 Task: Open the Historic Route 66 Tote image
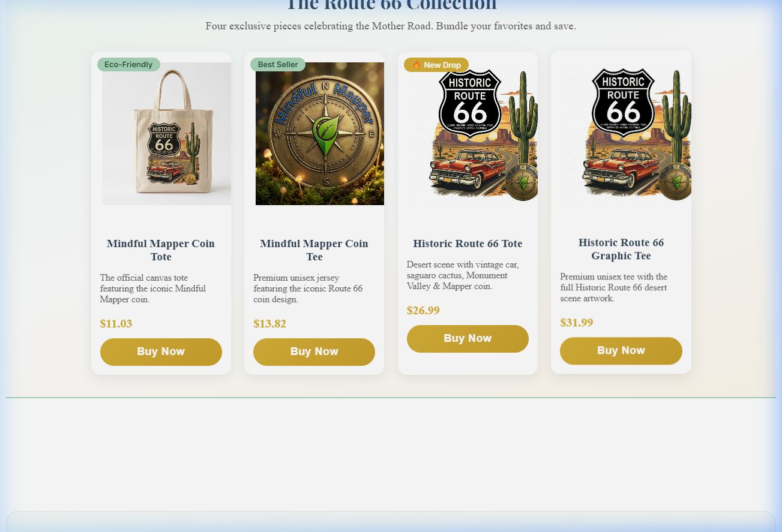474,134
